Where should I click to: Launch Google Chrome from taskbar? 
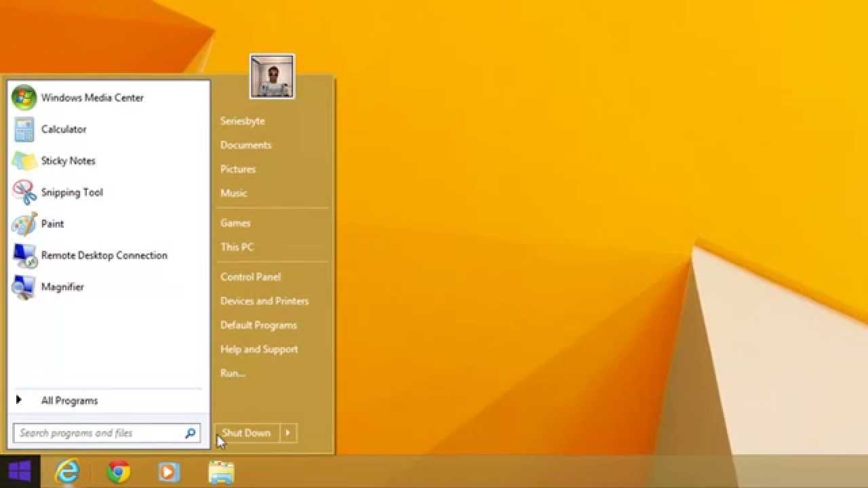coord(119,472)
